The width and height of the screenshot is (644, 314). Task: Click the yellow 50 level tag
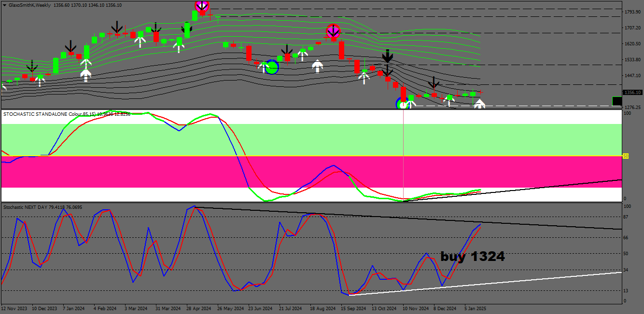click(x=626, y=156)
